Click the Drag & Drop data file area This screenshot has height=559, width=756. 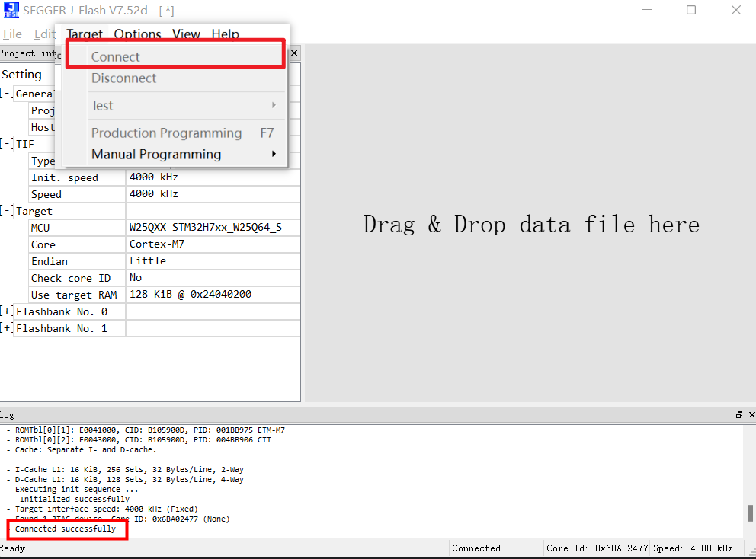point(531,225)
